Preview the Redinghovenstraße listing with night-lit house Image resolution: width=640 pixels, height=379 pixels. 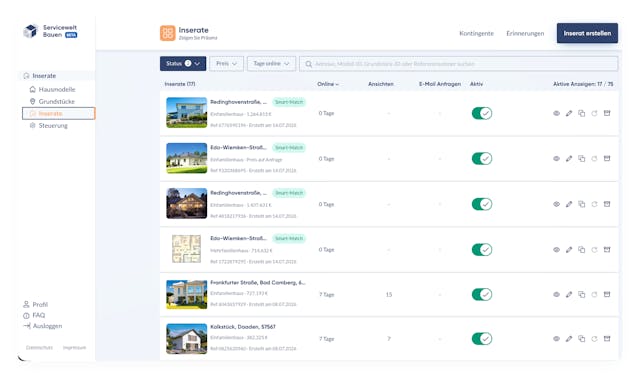click(556, 204)
